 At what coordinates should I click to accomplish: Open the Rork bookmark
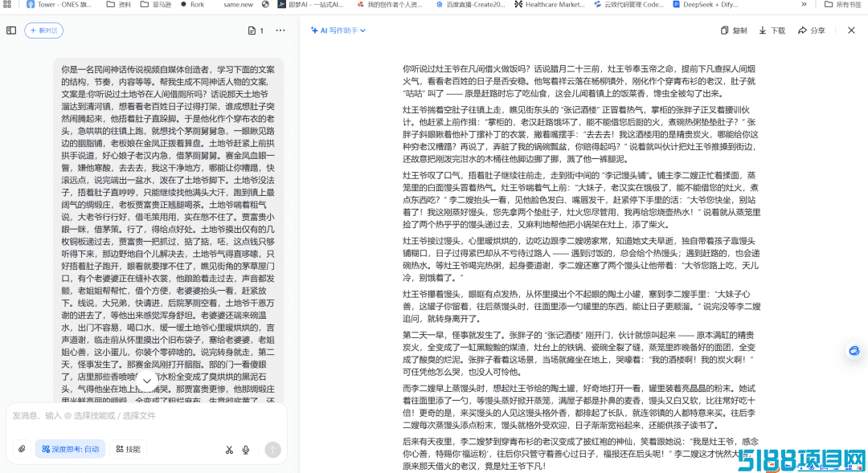192,5
